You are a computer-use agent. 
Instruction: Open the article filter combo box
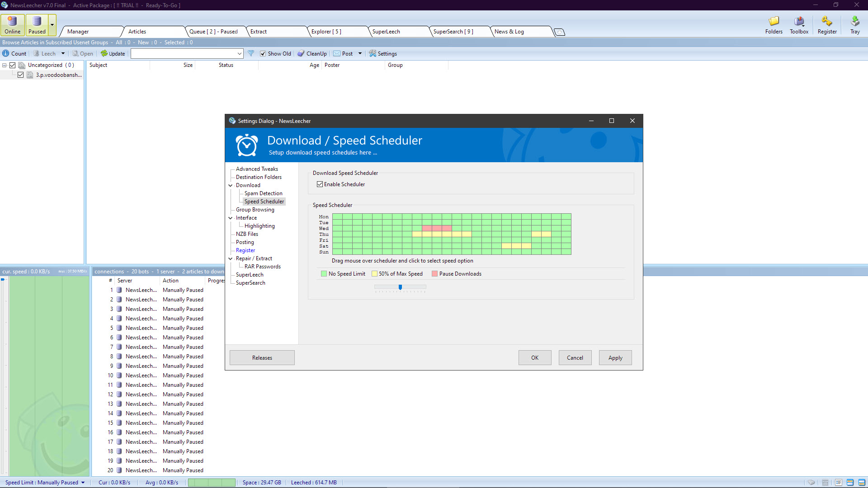coord(187,53)
